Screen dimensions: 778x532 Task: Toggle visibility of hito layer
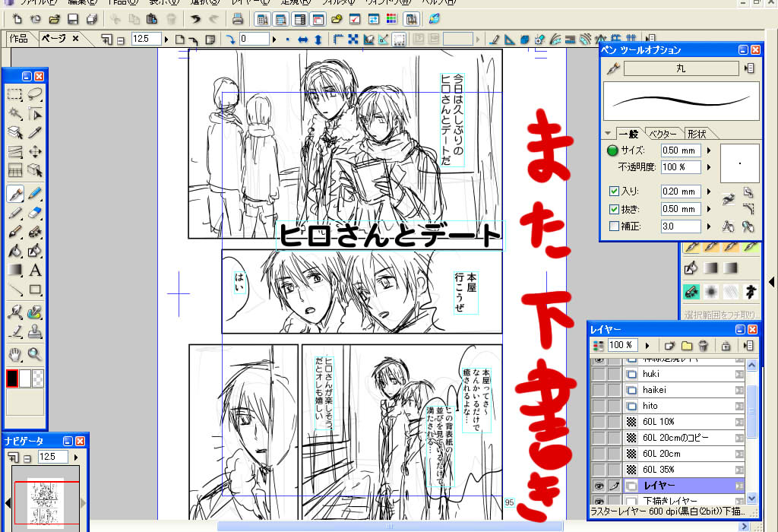coord(599,405)
